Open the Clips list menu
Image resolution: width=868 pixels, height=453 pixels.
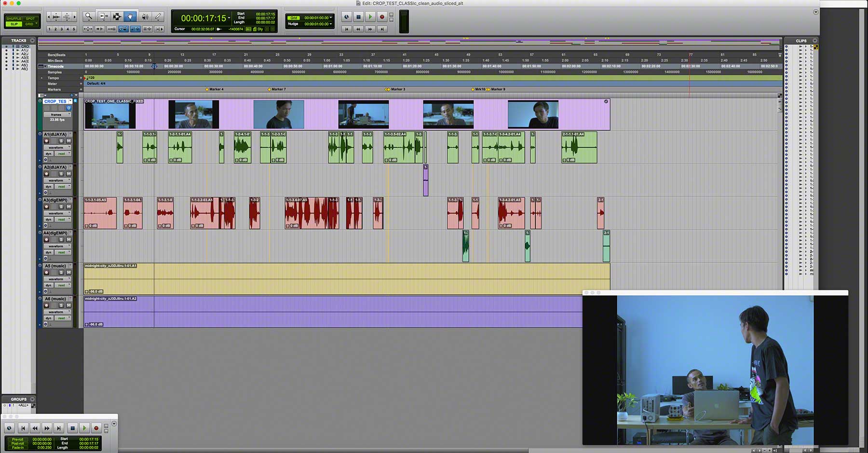[x=815, y=41]
